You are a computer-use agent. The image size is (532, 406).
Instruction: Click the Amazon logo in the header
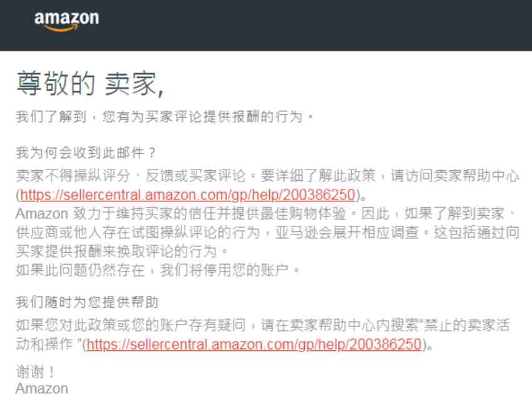(66, 21)
